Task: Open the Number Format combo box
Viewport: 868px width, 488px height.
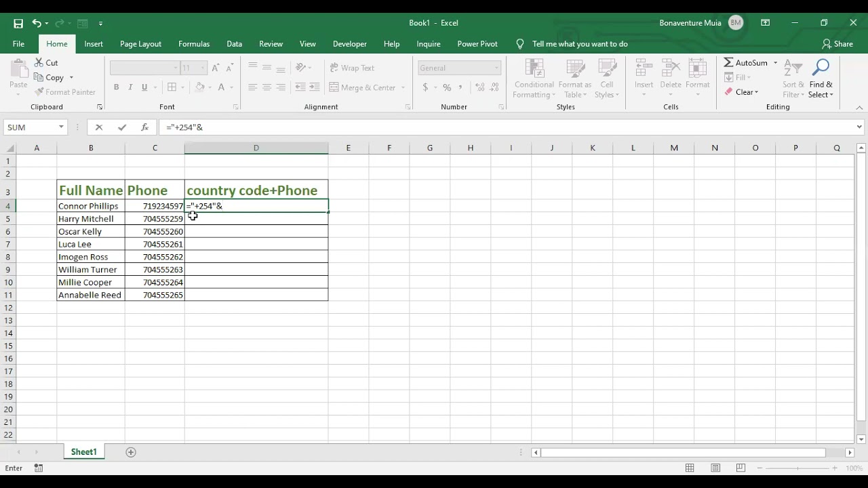Action: point(459,68)
